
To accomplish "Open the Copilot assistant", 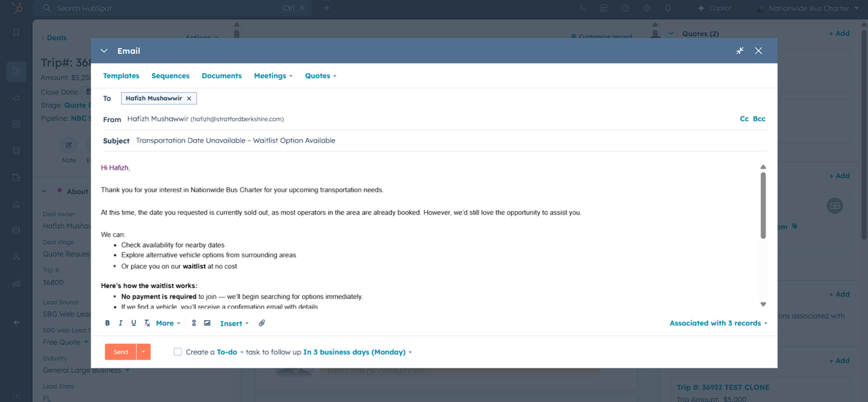I will pos(714,8).
